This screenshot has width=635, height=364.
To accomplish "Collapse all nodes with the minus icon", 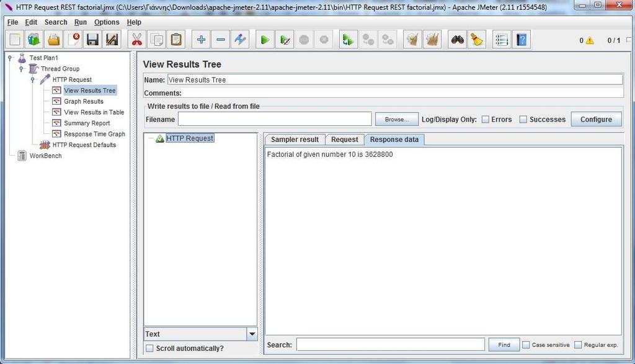I will 221,40.
